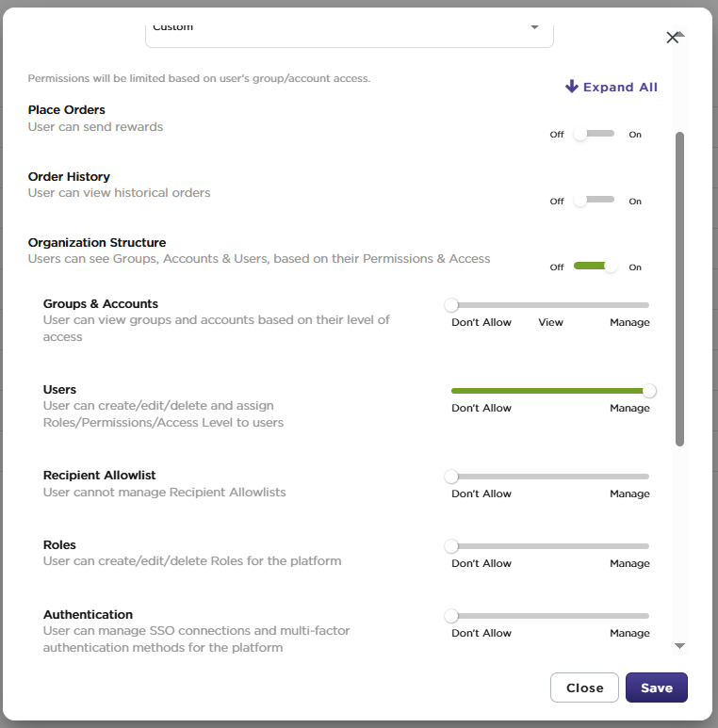Toggle the Place Orders switch
This screenshot has height=728, width=718.
(594, 134)
